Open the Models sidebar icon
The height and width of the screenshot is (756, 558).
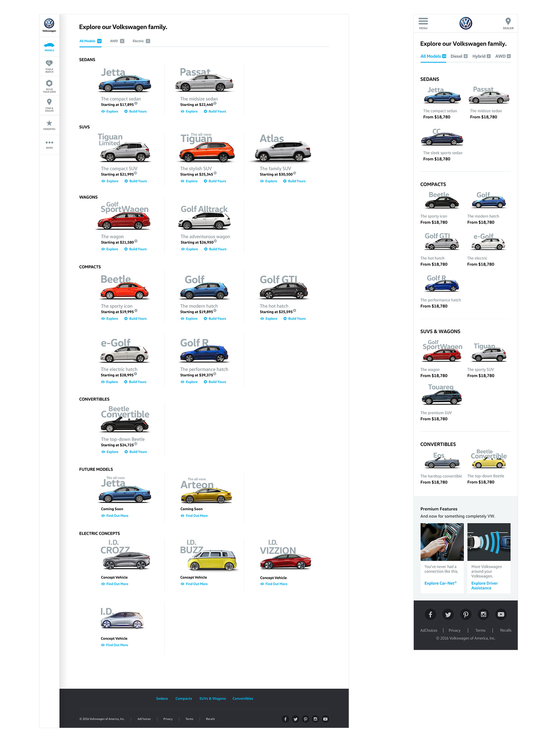point(49,47)
